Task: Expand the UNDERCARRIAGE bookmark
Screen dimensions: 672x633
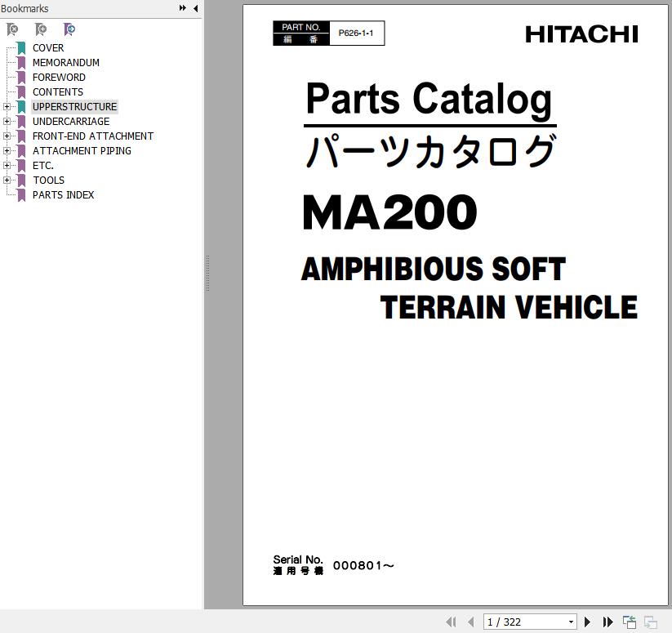Action: (7, 121)
